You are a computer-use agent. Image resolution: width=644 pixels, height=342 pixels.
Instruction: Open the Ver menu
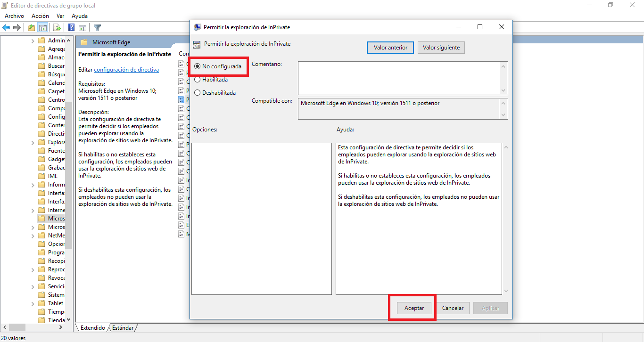60,16
